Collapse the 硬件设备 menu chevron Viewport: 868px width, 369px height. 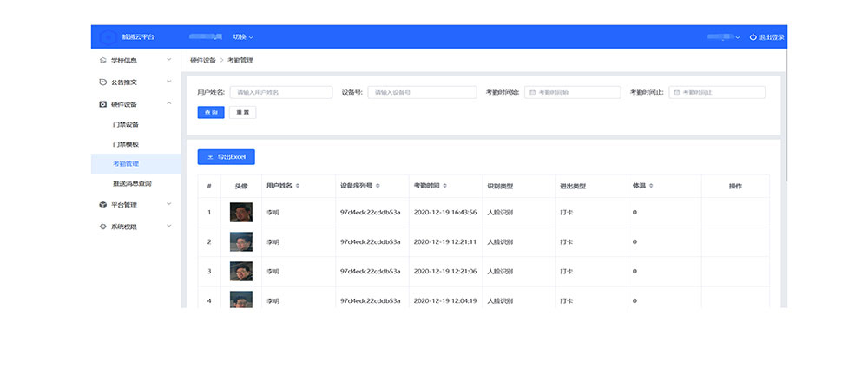(x=168, y=104)
